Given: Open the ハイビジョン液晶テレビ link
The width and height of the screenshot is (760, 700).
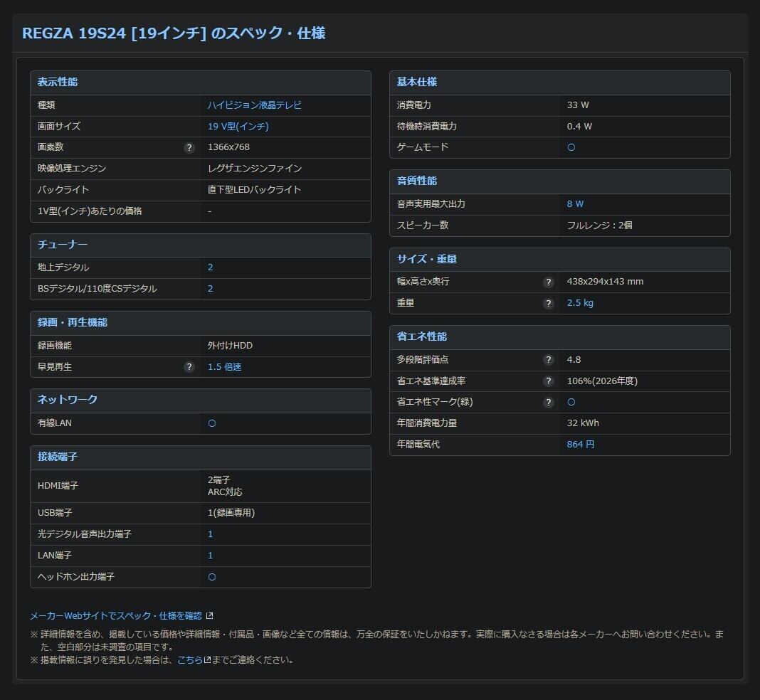Looking at the screenshot, I should 255,105.
